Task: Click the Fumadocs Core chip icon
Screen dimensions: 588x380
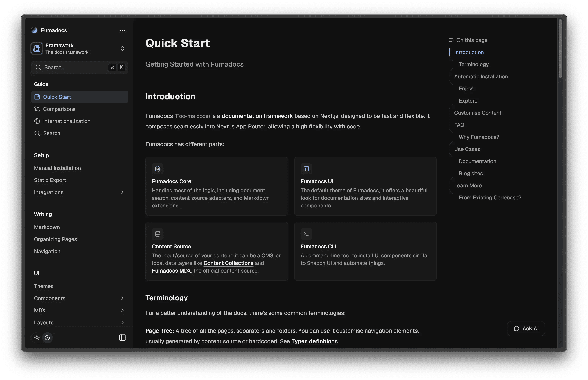Action: click(158, 169)
